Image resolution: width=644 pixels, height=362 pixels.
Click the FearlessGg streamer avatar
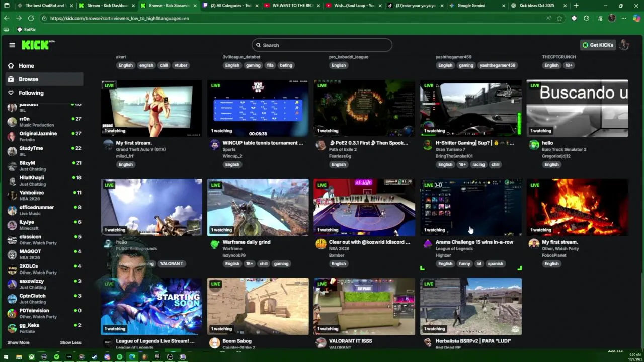pyautogui.click(x=320, y=145)
